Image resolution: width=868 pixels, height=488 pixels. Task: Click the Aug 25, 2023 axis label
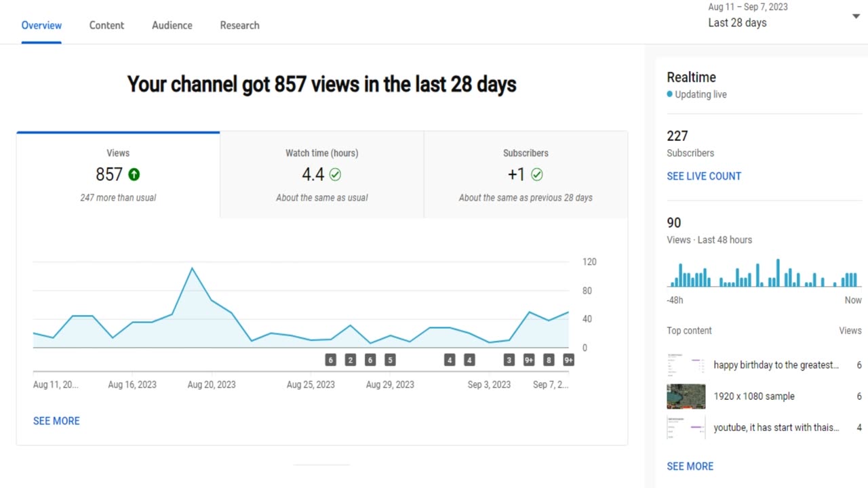coord(311,385)
